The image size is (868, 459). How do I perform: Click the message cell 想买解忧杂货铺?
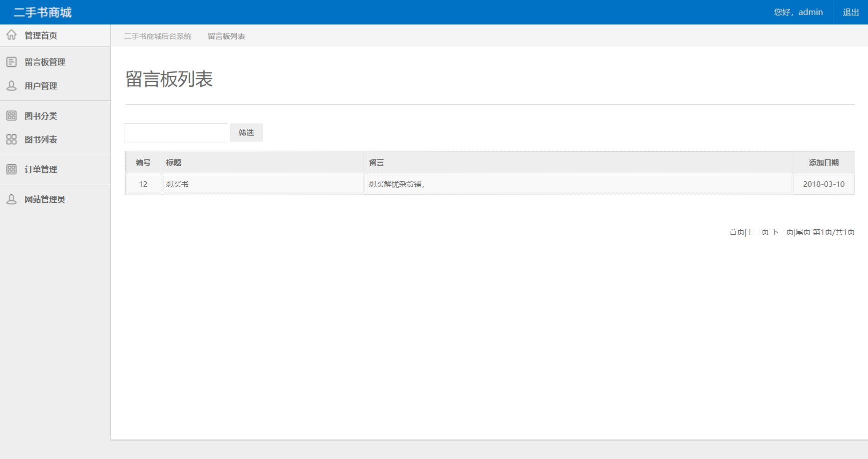[x=579, y=184]
